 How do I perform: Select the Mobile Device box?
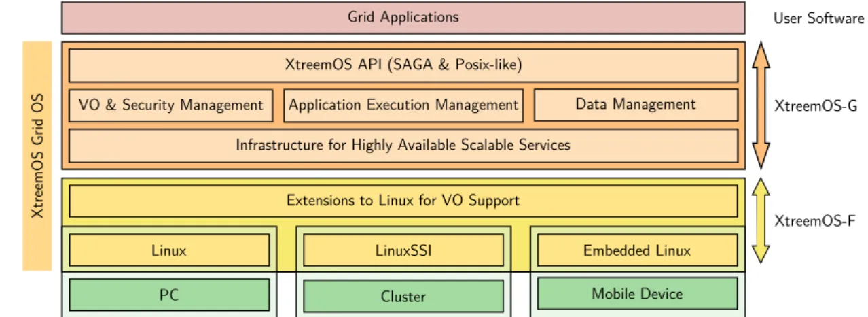[637, 294]
